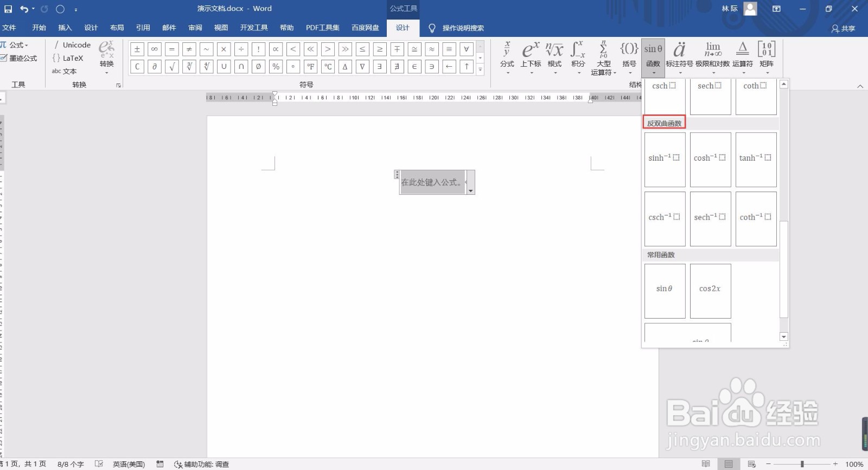Insert the partial differential symbol
The width and height of the screenshot is (868, 470).
pos(155,67)
